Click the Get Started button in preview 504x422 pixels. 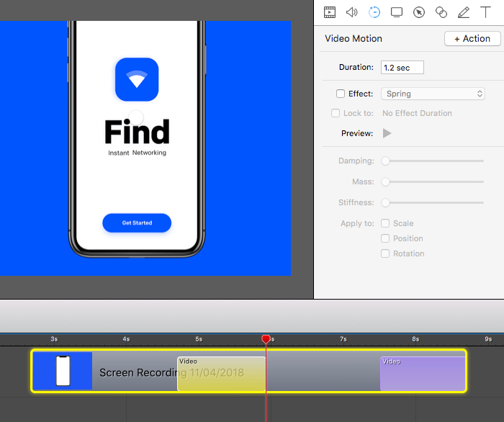pyautogui.click(x=137, y=223)
